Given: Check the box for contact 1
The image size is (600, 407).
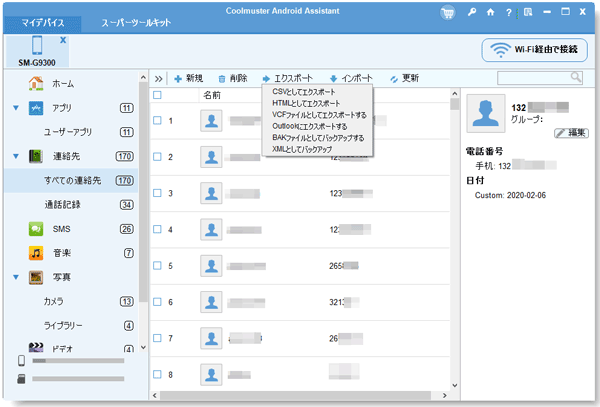Looking at the screenshot, I should 157,120.
